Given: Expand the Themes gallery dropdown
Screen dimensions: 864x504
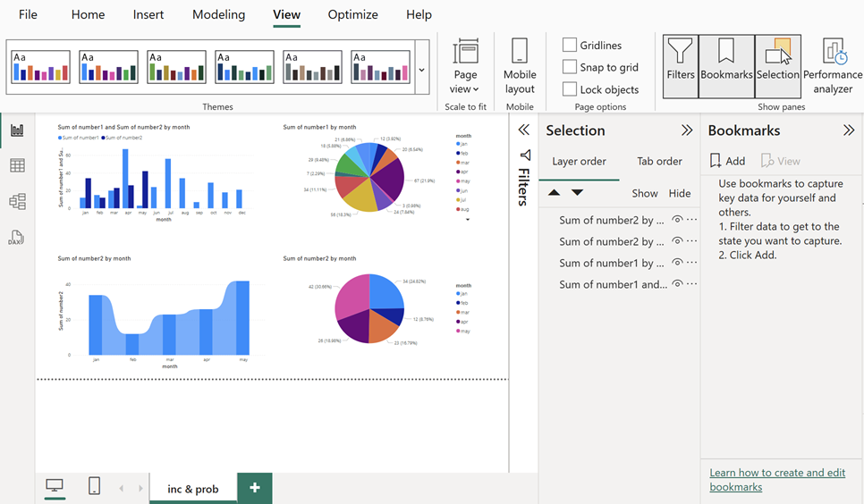Looking at the screenshot, I should pos(422,69).
